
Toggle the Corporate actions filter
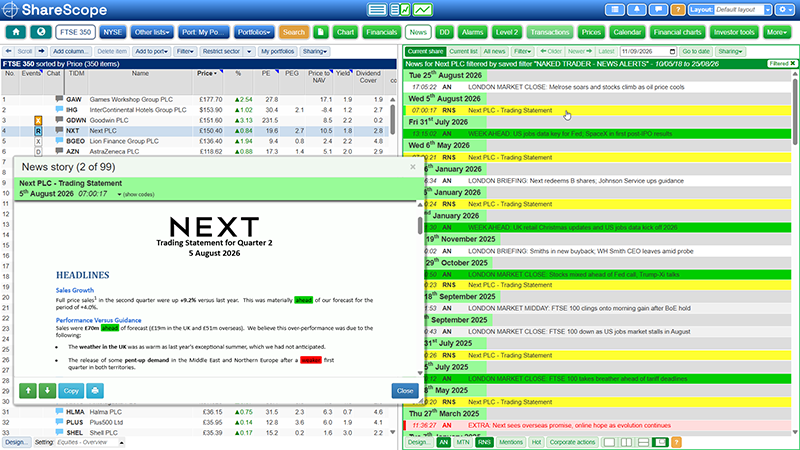click(x=572, y=442)
